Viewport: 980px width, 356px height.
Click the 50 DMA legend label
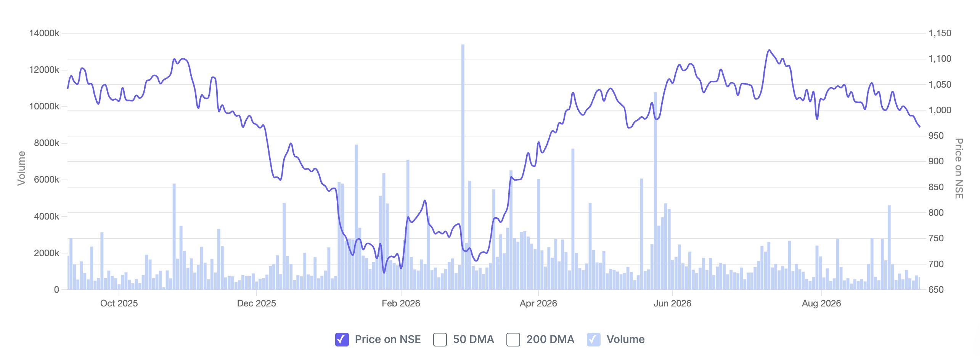473,339
